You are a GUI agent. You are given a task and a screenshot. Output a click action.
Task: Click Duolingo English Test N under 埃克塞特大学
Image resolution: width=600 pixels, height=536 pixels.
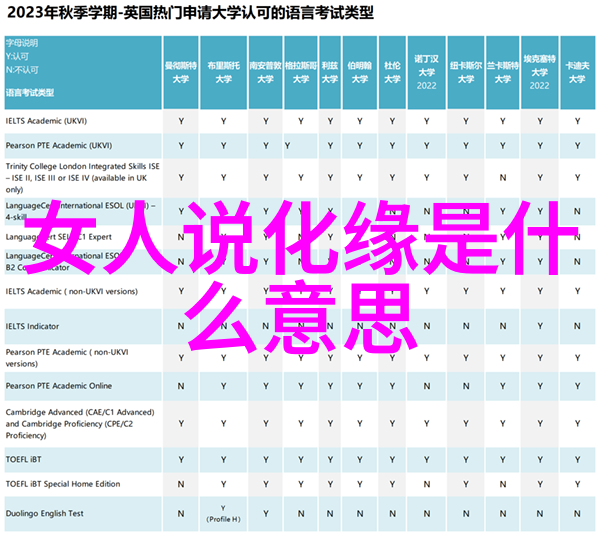point(540,513)
